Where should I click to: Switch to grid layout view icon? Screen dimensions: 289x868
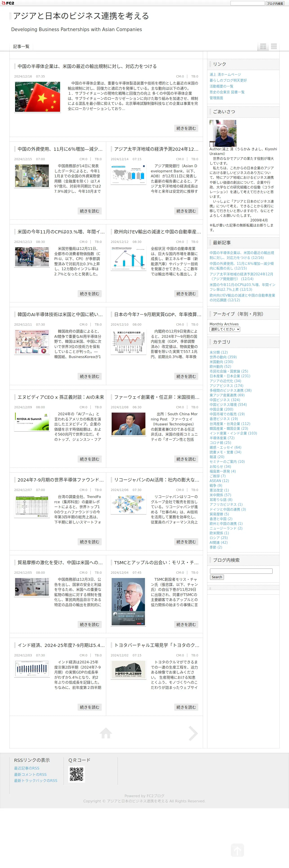263,46
